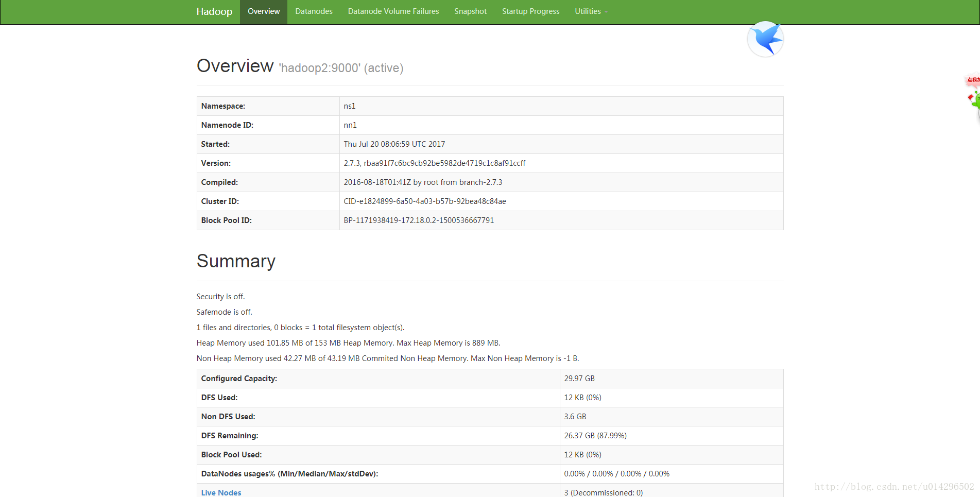Click the 'Security is off.' line

[x=220, y=297]
